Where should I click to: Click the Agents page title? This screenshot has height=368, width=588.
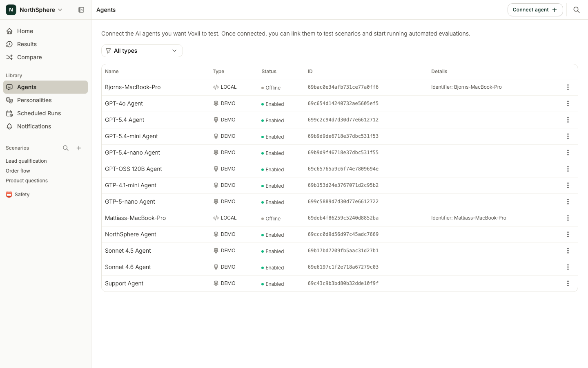(x=106, y=10)
